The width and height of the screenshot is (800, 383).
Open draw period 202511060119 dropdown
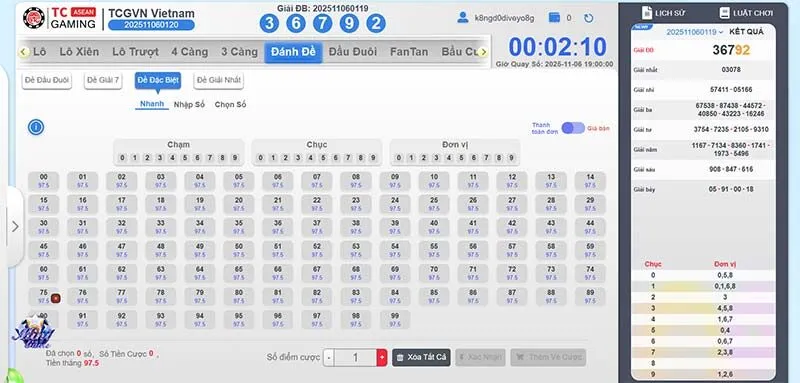[x=695, y=32]
